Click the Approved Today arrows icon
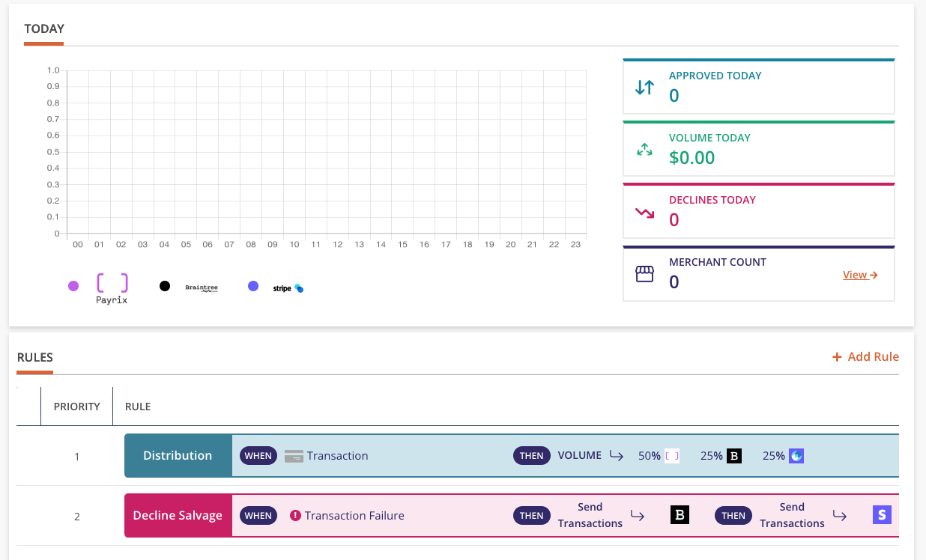 (644, 88)
